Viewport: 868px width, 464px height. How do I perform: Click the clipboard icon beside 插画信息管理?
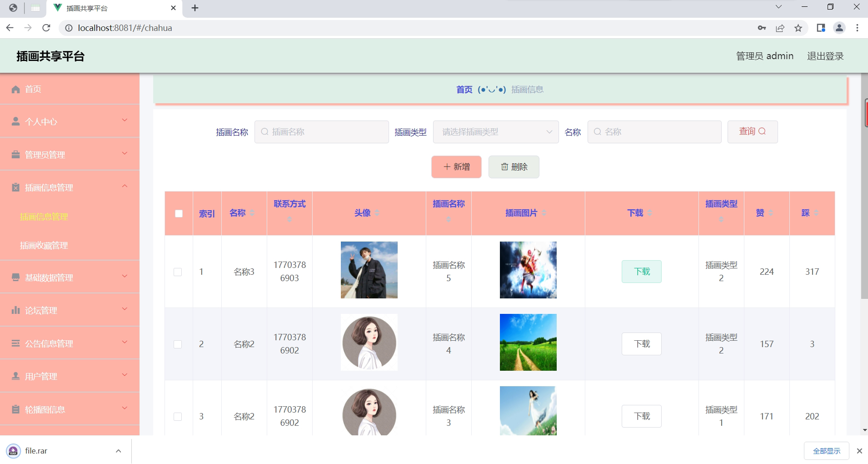pos(15,187)
